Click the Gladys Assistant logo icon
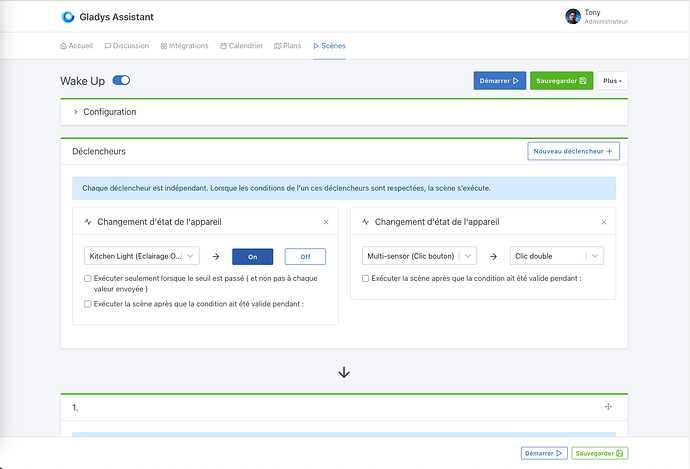 (x=68, y=17)
